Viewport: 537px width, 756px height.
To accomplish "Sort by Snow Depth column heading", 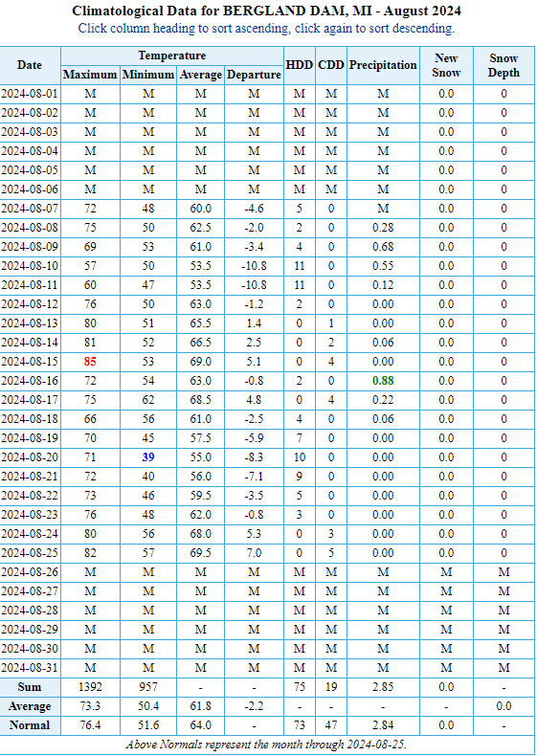I will 504,65.
